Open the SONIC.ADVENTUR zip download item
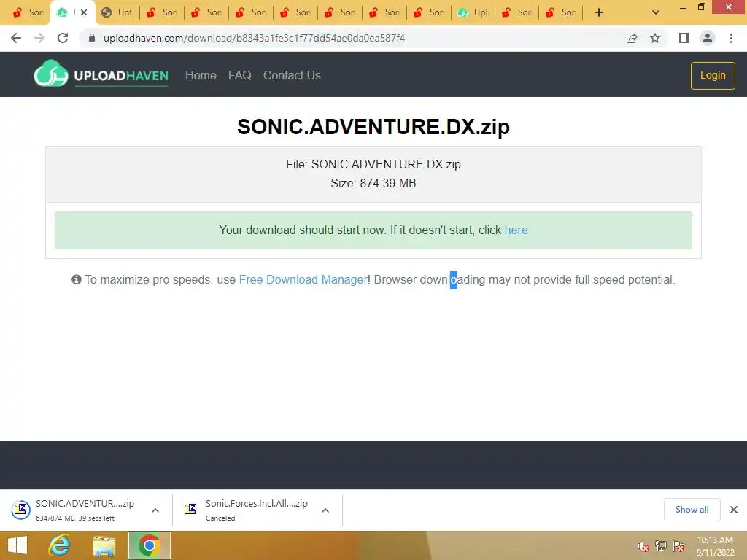The image size is (747, 560). coord(76,510)
